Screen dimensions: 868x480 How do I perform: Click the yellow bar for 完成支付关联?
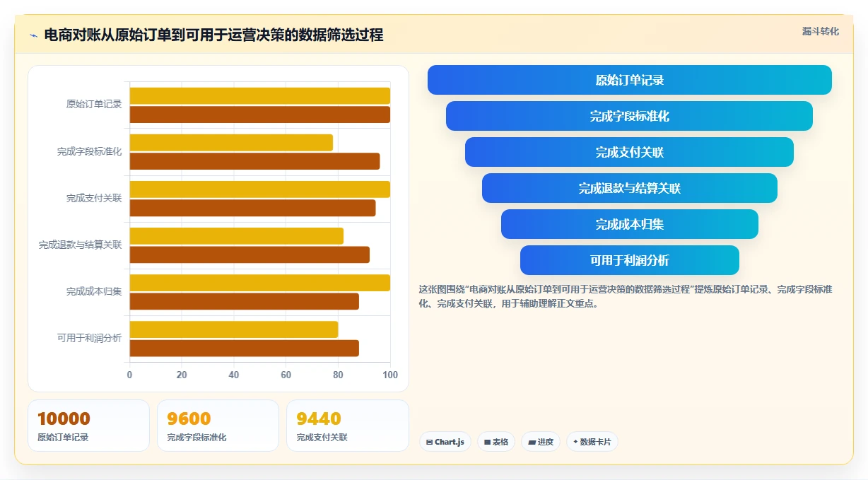[259, 189]
